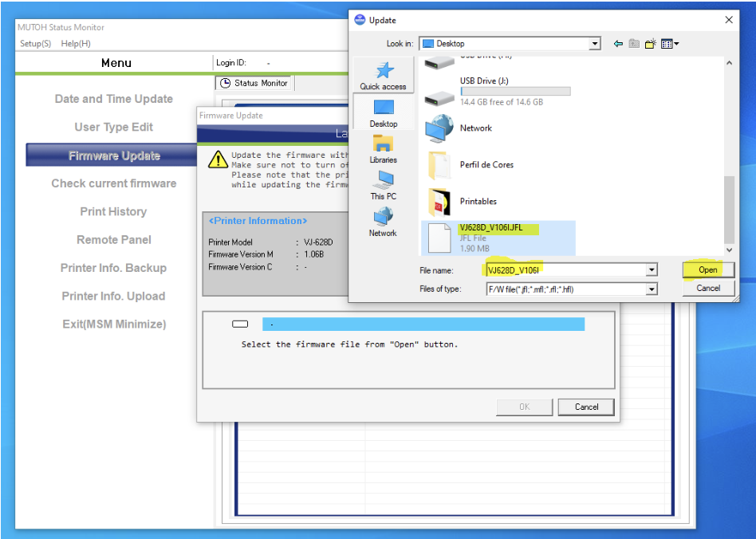Select Libraries in the places bar

tap(383, 145)
